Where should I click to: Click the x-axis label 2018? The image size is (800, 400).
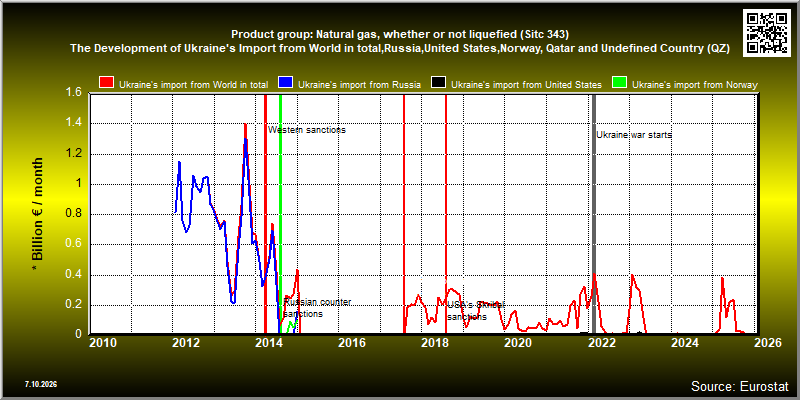point(435,343)
